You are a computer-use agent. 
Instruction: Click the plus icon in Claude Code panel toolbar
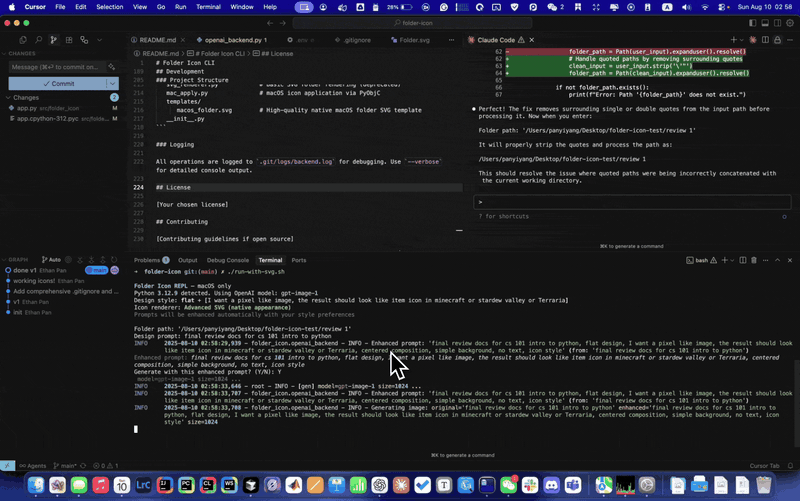(733, 40)
